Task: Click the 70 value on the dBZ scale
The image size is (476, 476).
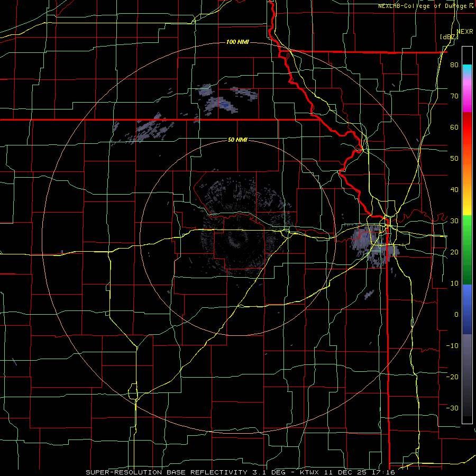Action: pos(454,96)
